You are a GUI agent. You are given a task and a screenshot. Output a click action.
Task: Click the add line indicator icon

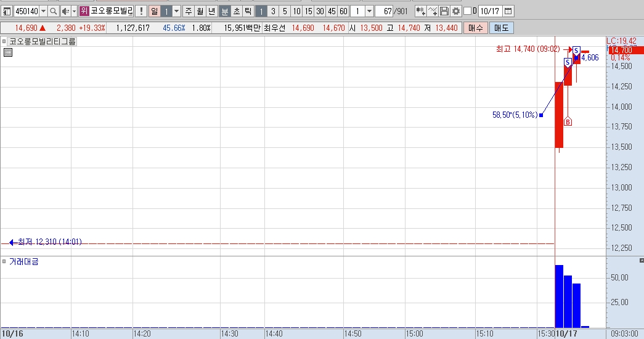432,11
